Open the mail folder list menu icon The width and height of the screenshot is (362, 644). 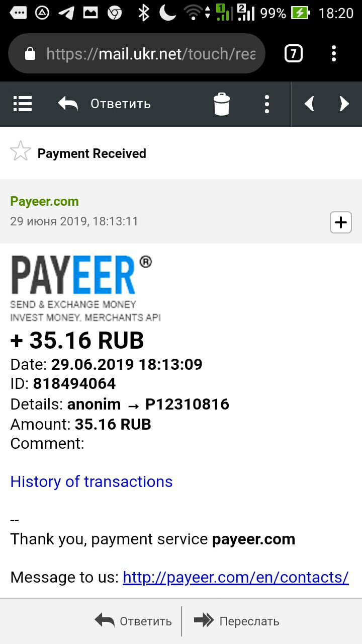pyautogui.click(x=22, y=104)
